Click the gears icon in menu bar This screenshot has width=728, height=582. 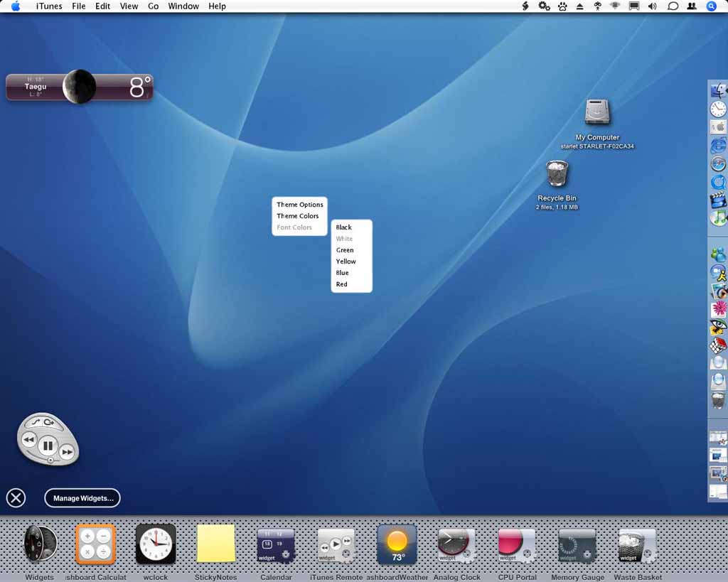pos(544,6)
